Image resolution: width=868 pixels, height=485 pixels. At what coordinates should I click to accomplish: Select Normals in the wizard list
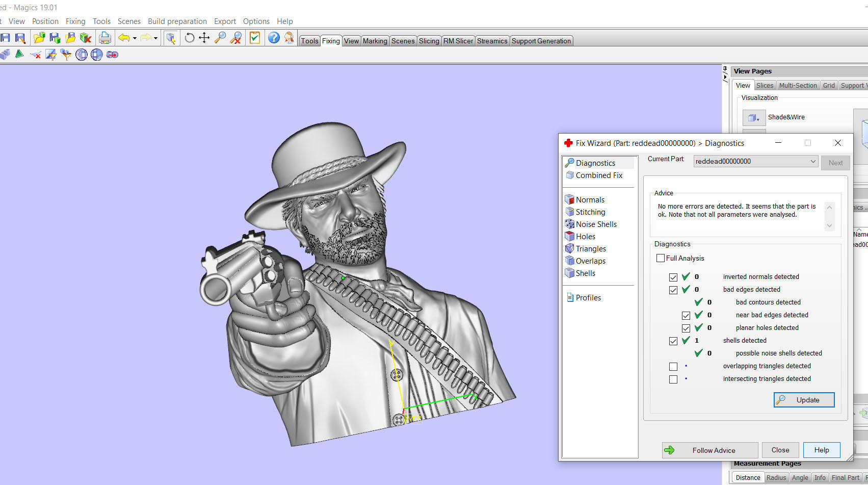590,199
